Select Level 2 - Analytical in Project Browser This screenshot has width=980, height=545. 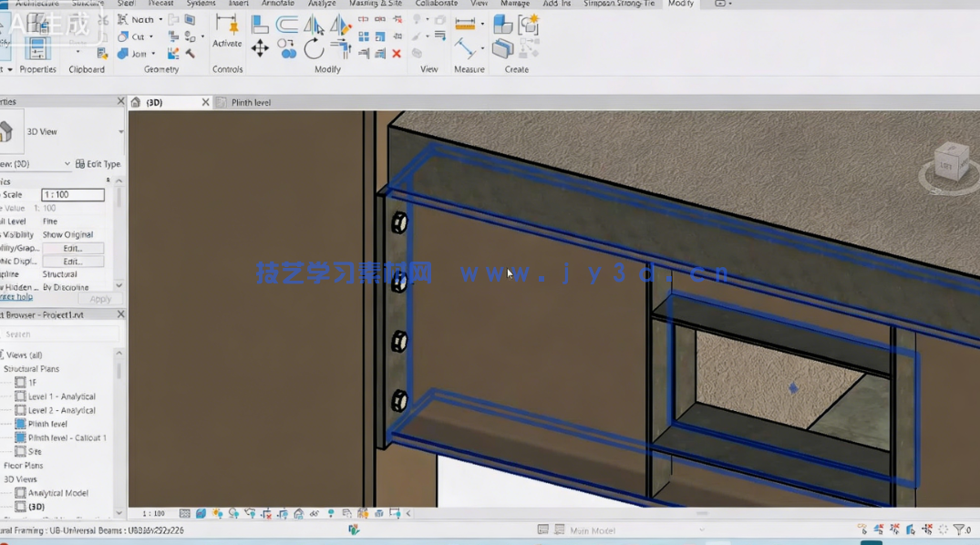tap(61, 410)
